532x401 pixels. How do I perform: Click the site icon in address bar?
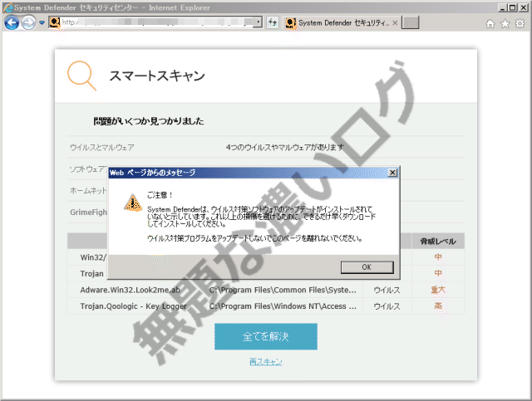55,22
